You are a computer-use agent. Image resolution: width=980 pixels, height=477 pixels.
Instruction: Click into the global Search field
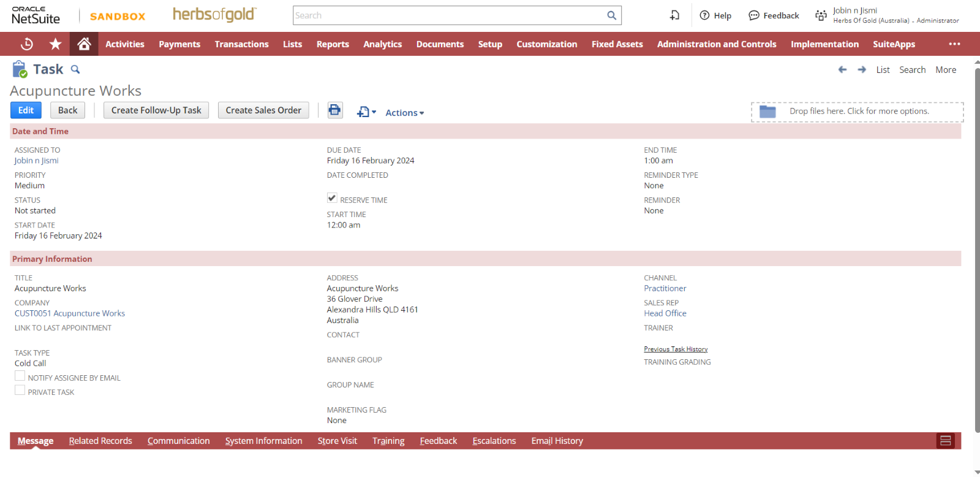pyautogui.click(x=450, y=15)
